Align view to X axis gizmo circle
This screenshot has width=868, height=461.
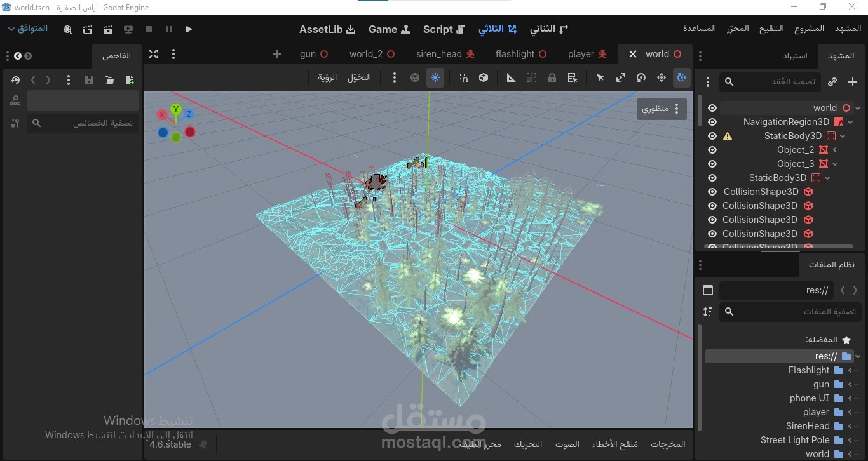[x=163, y=114]
